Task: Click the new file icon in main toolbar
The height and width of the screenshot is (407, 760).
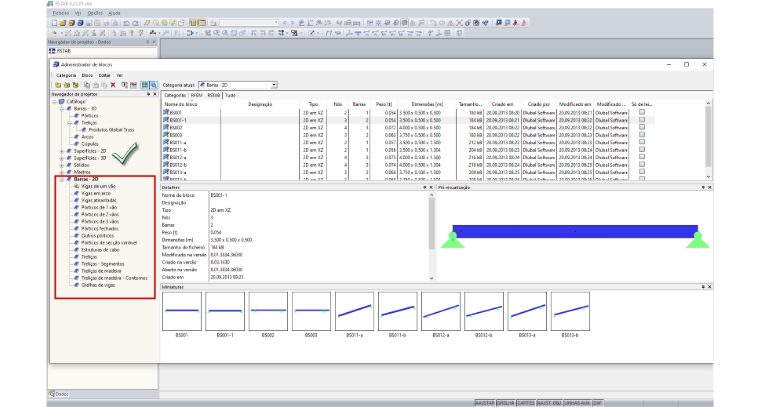Action: pos(54,23)
